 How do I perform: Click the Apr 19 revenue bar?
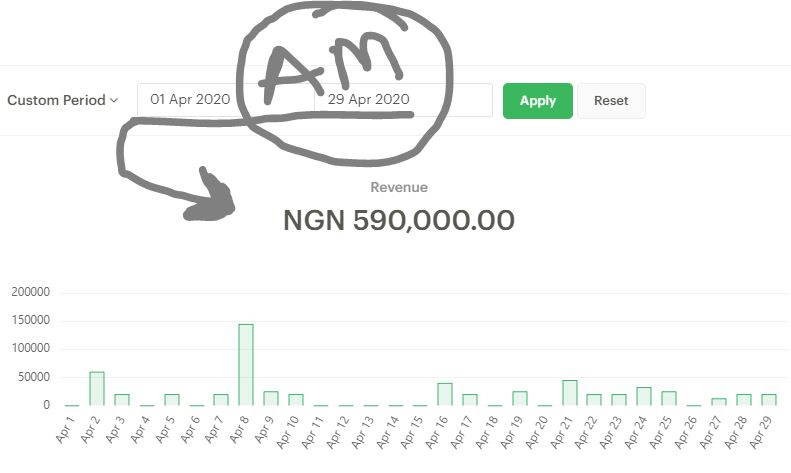[x=520, y=398]
